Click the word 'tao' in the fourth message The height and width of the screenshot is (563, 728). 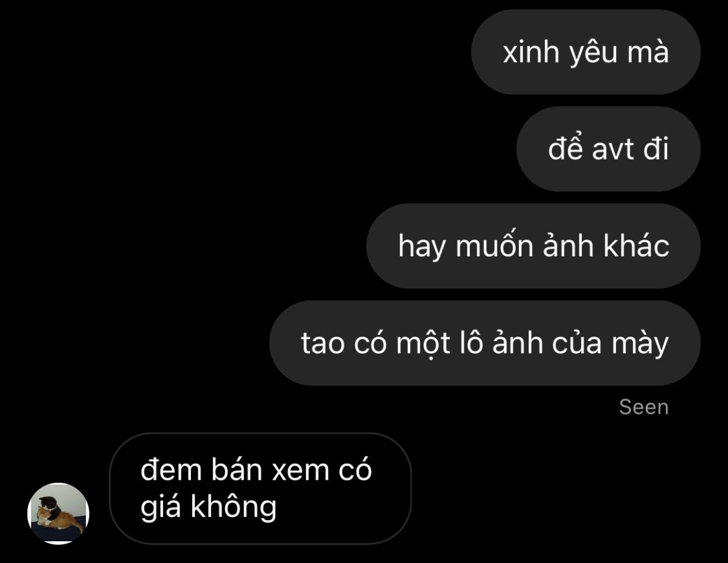click(323, 343)
